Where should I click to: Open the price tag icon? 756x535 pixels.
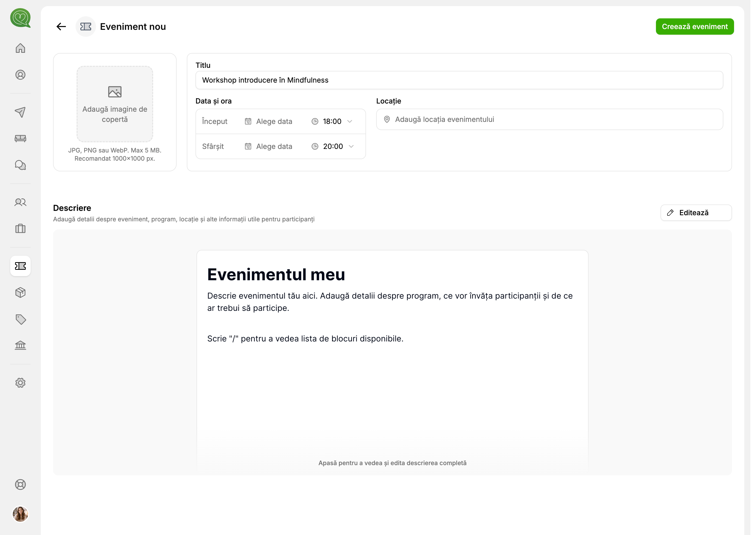(20, 319)
